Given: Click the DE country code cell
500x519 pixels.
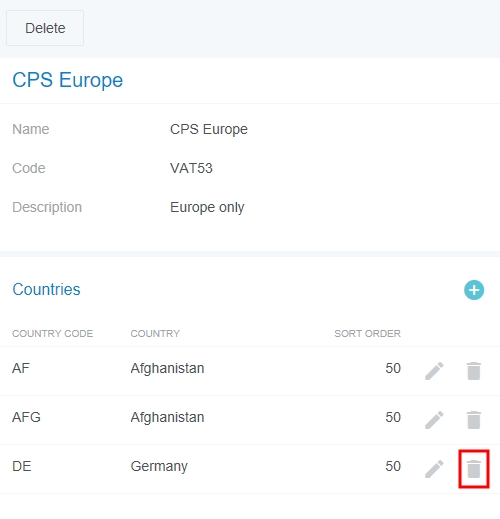Looking at the screenshot, I should click(x=22, y=466).
